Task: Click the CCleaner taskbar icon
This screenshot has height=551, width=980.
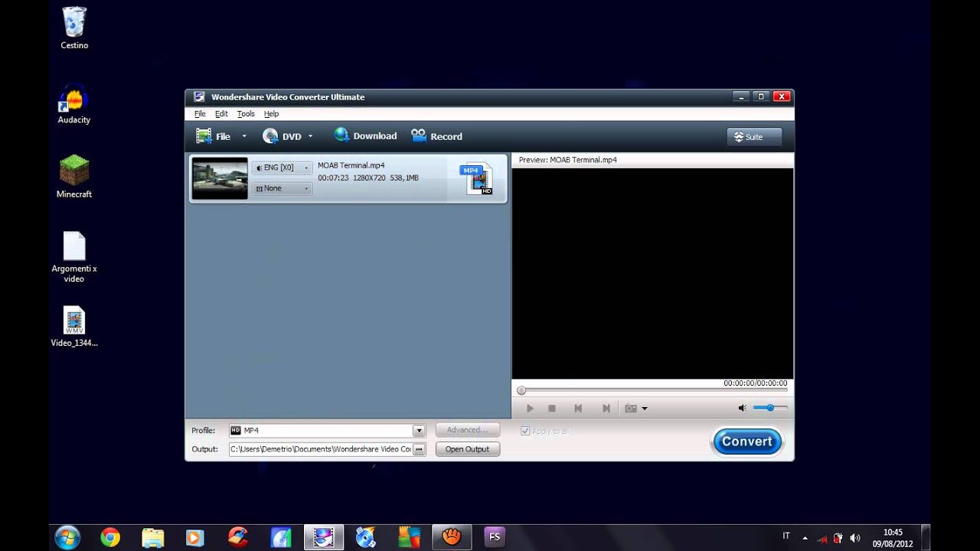Action: click(x=238, y=537)
